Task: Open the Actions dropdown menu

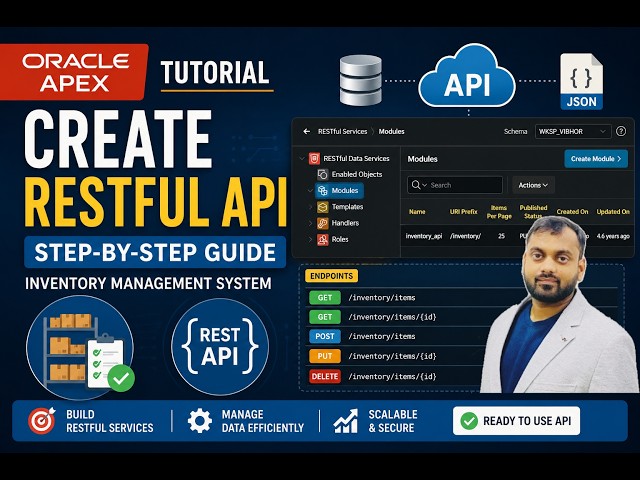Action: coord(533,185)
